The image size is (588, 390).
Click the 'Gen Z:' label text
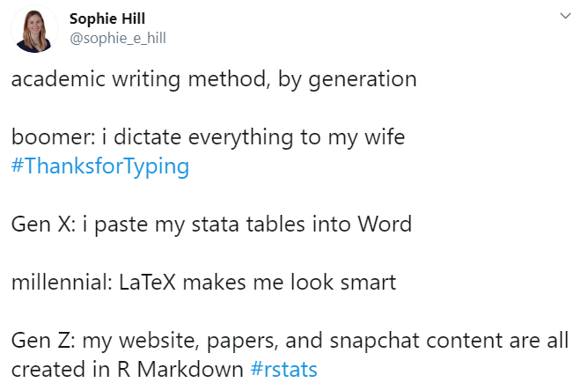pos(43,341)
